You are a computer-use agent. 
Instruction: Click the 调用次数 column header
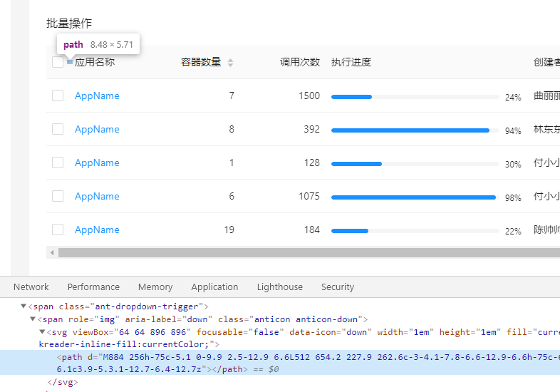(300, 62)
